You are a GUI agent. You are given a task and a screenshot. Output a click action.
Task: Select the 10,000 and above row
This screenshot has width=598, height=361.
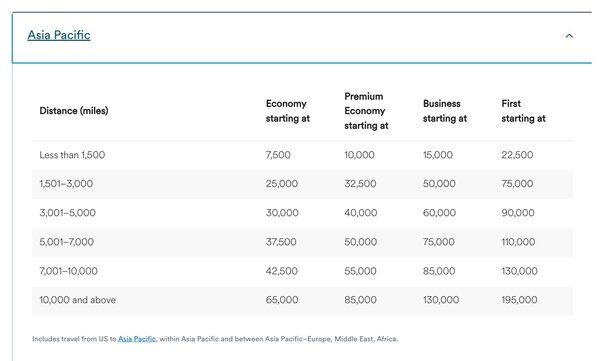click(x=302, y=300)
